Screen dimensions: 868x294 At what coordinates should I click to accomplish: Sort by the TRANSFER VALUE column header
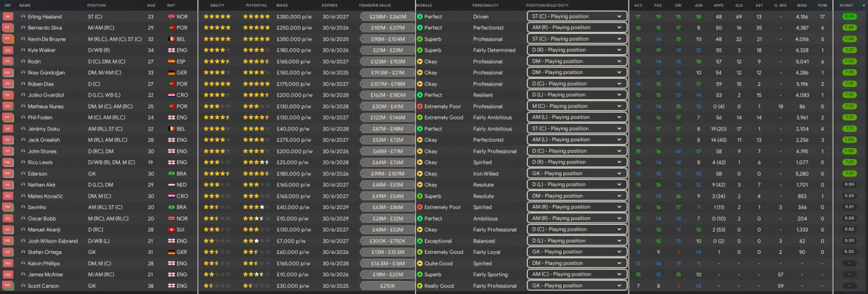pyautogui.click(x=376, y=5)
